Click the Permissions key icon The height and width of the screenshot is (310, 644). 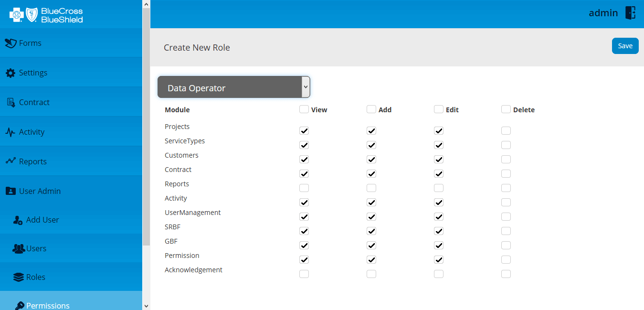click(x=19, y=306)
